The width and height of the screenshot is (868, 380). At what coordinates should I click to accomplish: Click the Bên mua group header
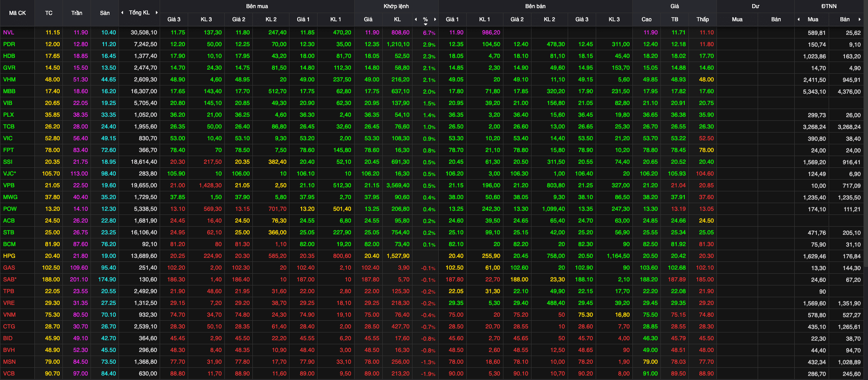click(257, 6)
